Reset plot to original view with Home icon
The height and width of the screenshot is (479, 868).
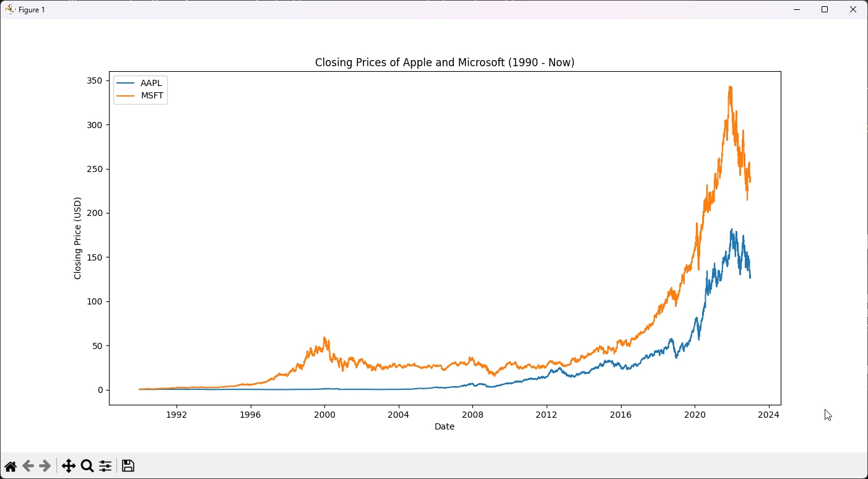pyautogui.click(x=11, y=466)
